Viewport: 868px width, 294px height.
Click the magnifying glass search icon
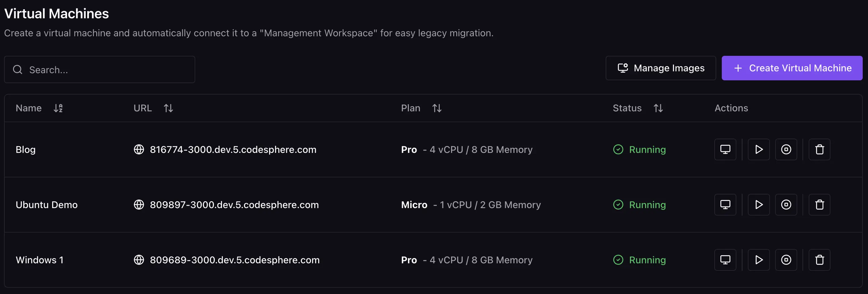click(18, 69)
